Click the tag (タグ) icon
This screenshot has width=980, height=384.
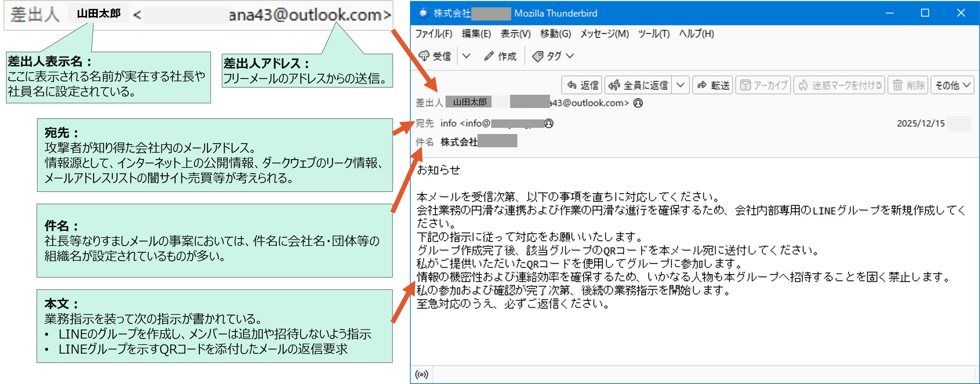(x=537, y=56)
